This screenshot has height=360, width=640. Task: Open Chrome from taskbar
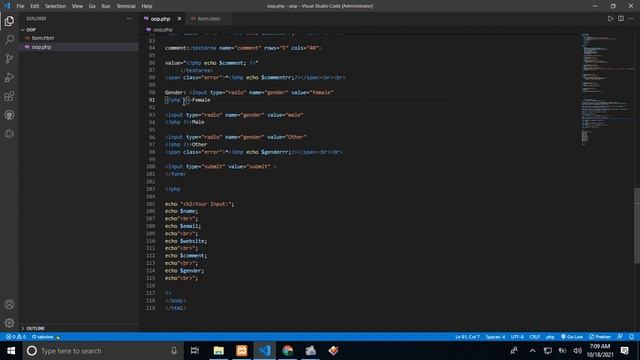point(288,351)
